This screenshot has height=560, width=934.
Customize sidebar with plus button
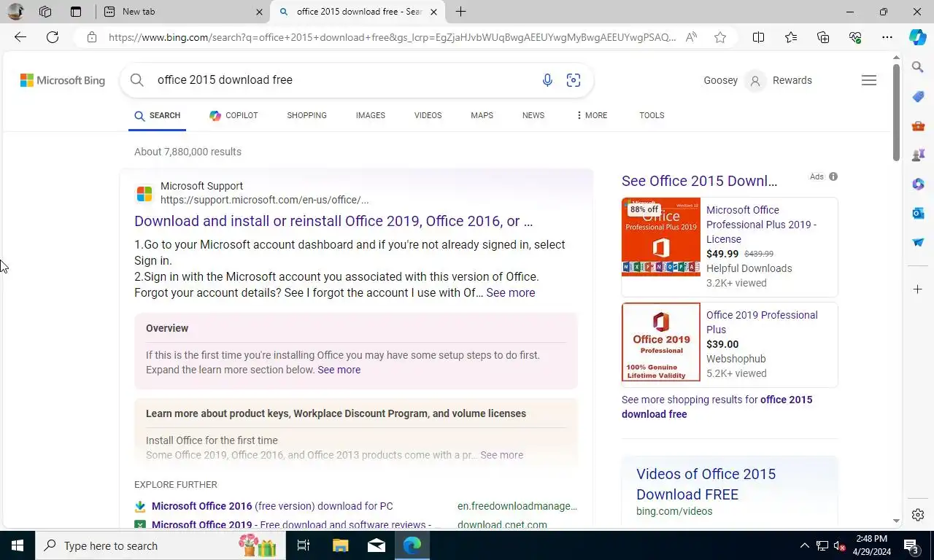[x=918, y=289]
